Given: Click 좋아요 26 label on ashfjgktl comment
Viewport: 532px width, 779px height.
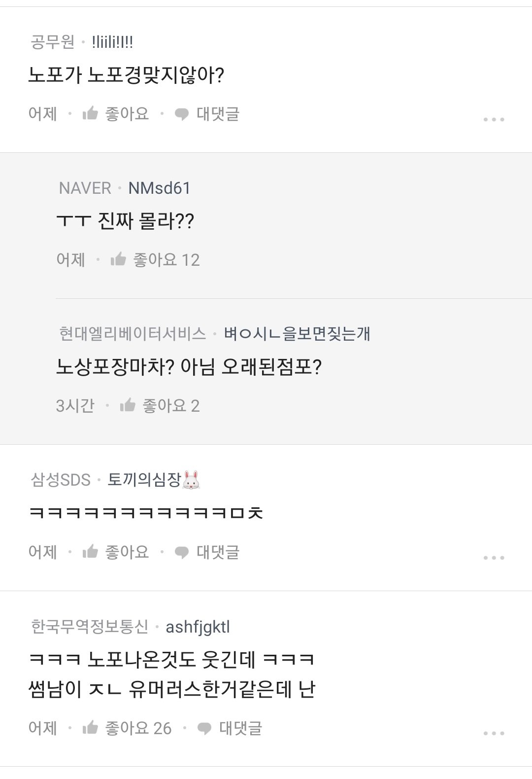Looking at the screenshot, I should (x=138, y=728).
